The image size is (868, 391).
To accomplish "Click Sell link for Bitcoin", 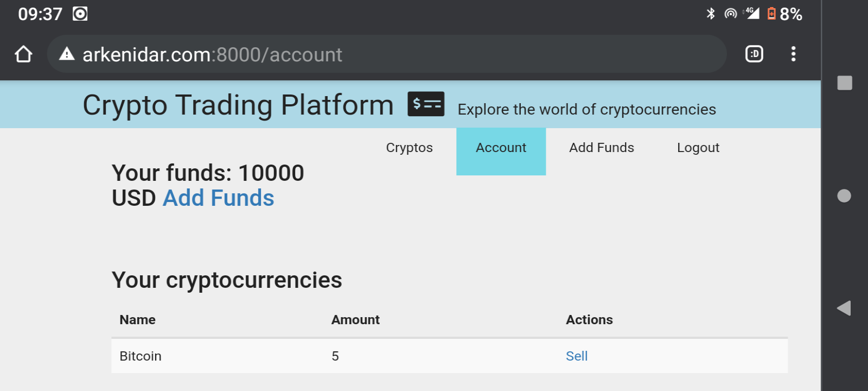I will [x=577, y=356].
